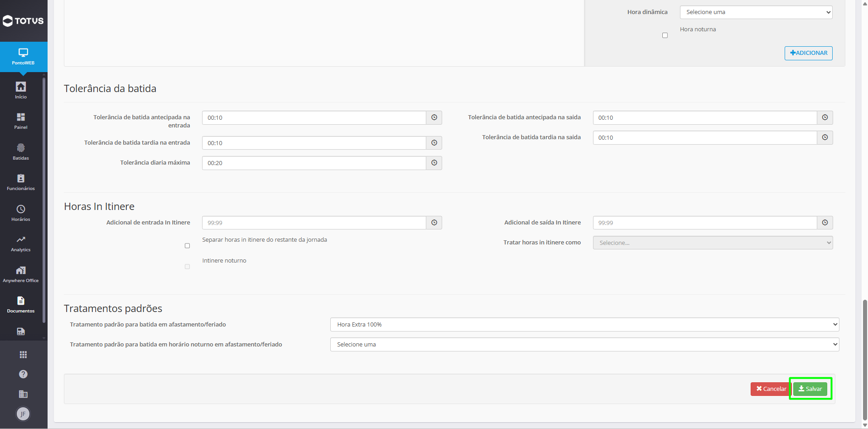Click Separar horas in itinere label text

tap(265, 240)
